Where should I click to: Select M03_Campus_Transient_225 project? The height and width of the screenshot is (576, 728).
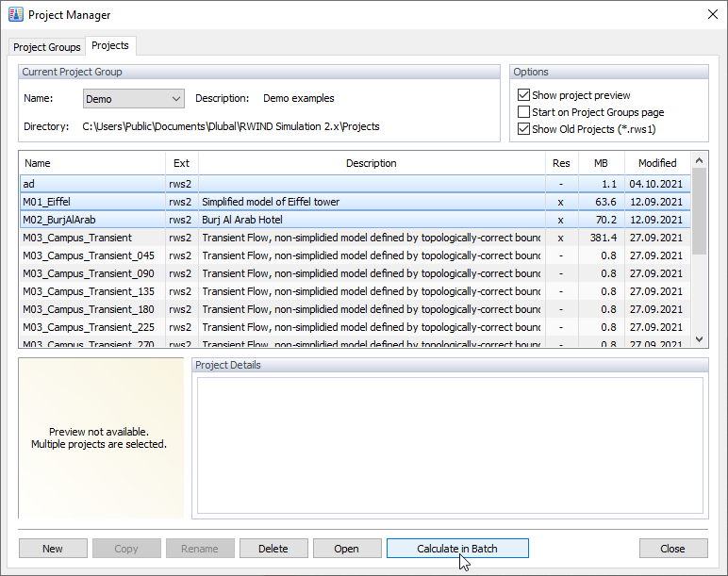click(x=356, y=327)
